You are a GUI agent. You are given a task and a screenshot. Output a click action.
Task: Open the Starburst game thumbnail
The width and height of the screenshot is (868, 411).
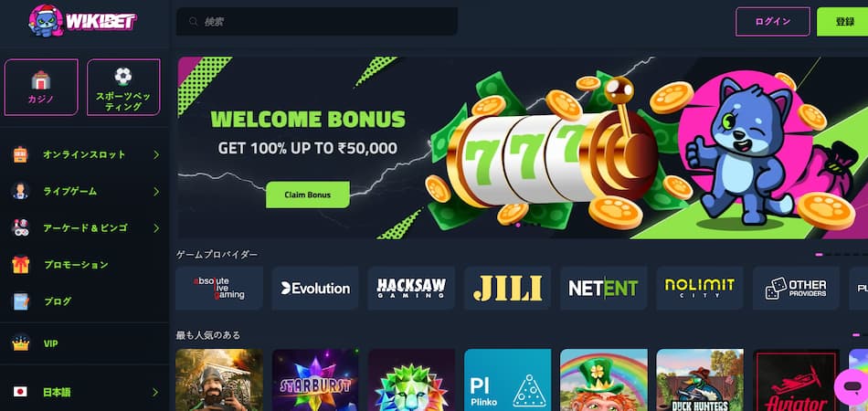(315, 380)
